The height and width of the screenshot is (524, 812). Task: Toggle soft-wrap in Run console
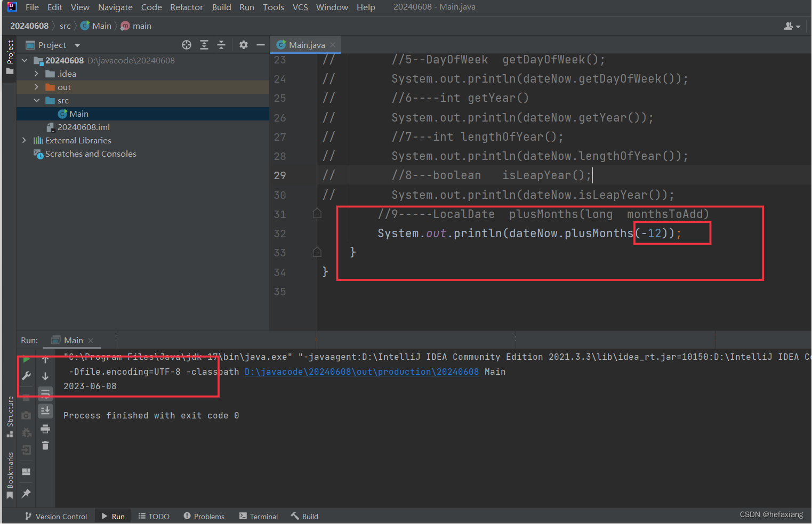coord(45,394)
